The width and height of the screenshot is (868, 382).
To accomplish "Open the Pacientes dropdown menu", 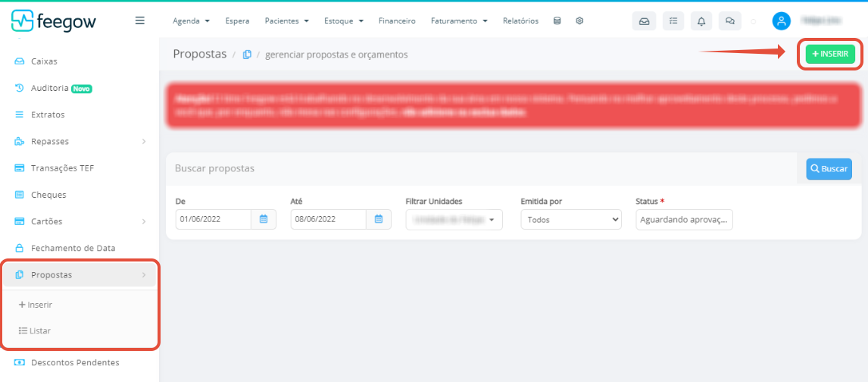I will (x=287, y=21).
